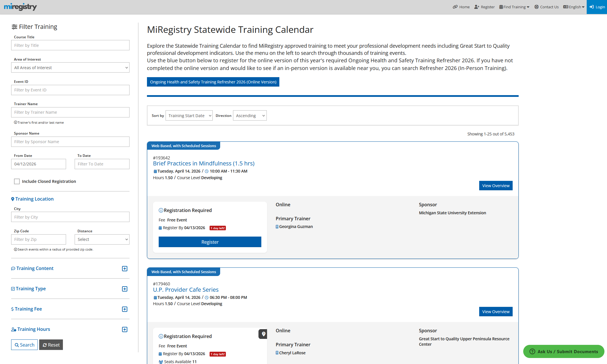This screenshot has height=364, width=607.
Task: Click the location pin icon on U.P. Provider Cafe card
Action: pos(263,334)
